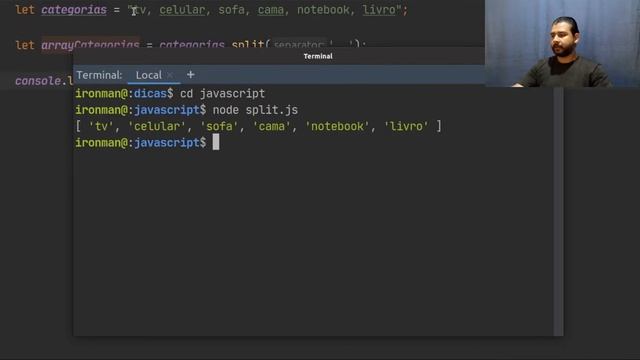Click the 'arrayCategorias' variable in editor

(x=90, y=44)
